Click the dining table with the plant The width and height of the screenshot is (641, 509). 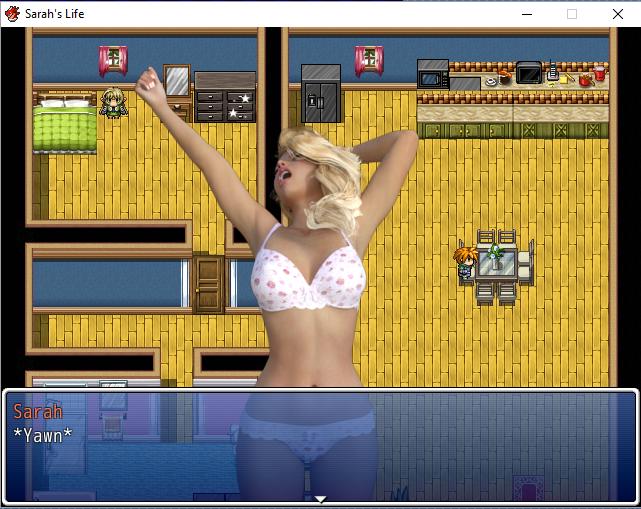497,264
